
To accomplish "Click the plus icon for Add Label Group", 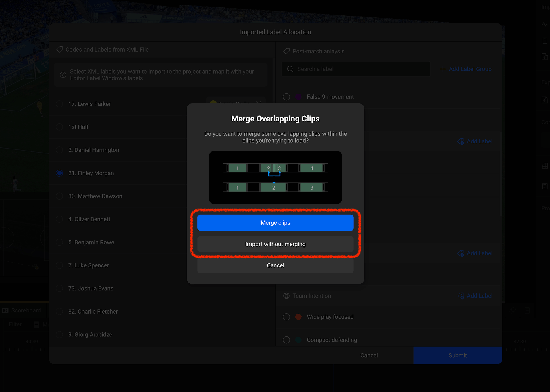I will pos(443,69).
